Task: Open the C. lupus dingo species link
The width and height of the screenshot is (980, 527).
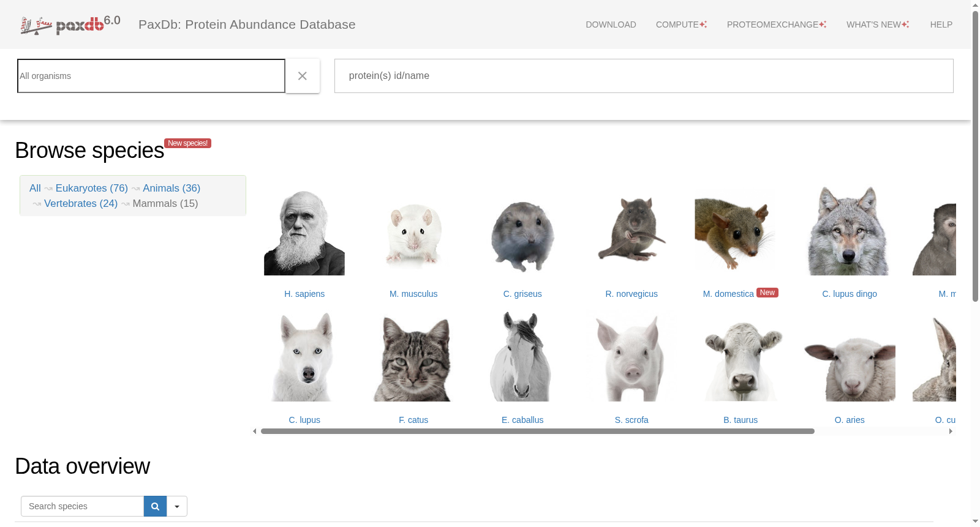Action: [850, 294]
